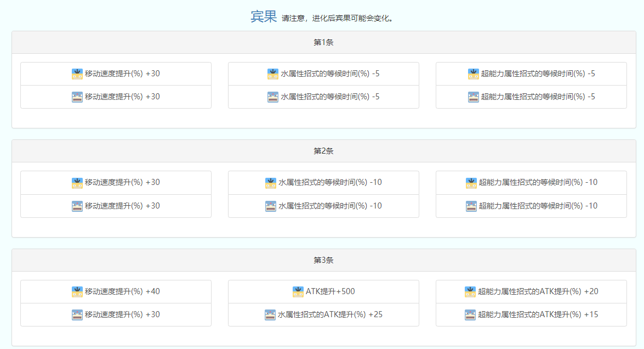This screenshot has height=349, width=644.
Task: Click Golduck icon beside 超能力属性招式的ATK提升 +15
Action: pyautogui.click(x=470, y=315)
